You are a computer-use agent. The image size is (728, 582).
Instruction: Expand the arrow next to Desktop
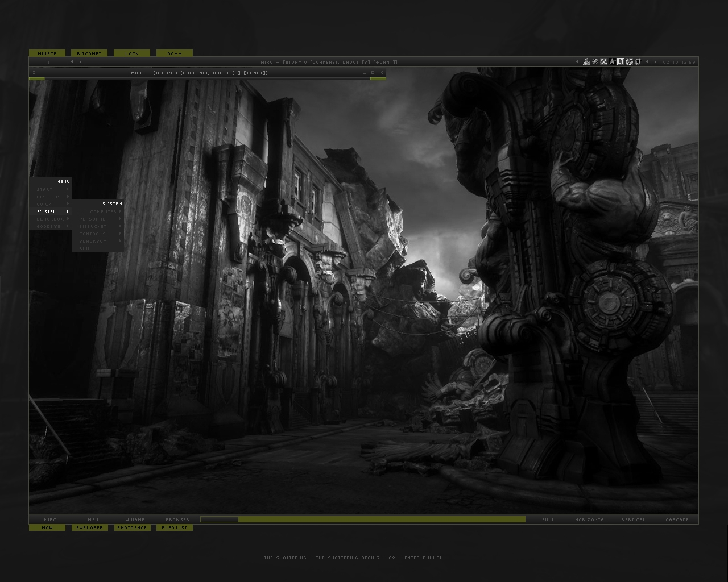tap(68, 197)
